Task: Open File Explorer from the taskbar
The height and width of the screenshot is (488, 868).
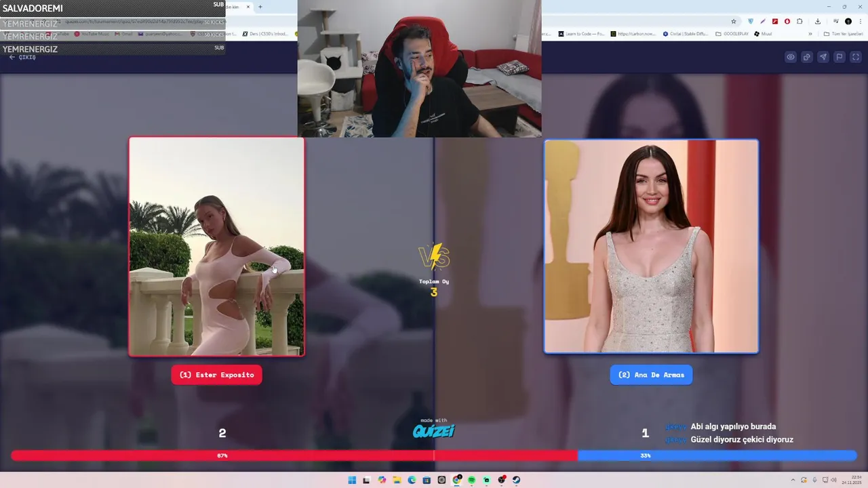Action: click(x=397, y=480)
